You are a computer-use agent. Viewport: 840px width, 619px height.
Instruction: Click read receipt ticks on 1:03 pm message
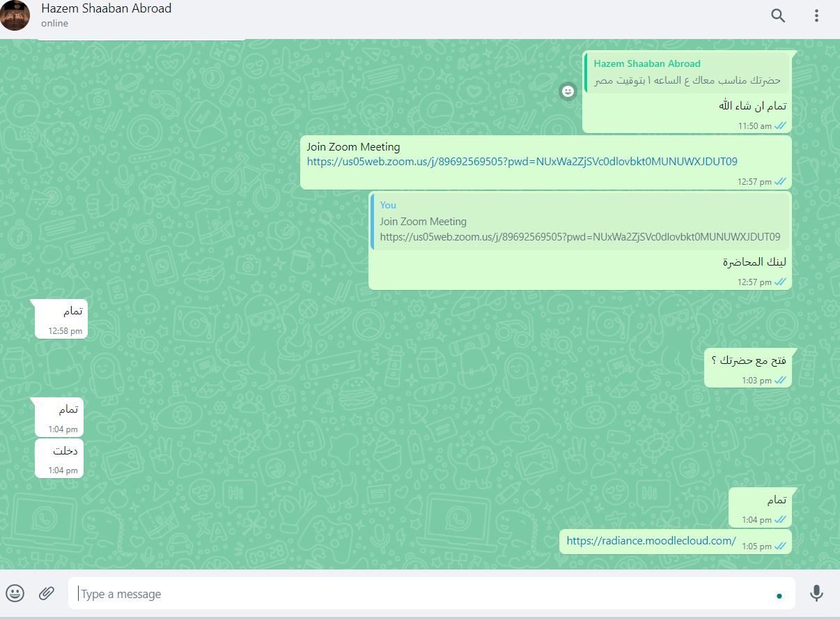780,381
